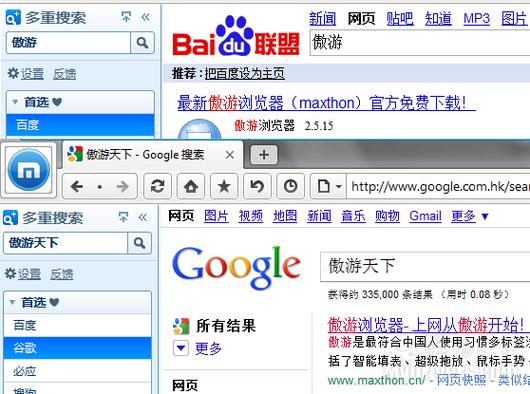Open Baidu 知道 tab

[x=438, y=18]
